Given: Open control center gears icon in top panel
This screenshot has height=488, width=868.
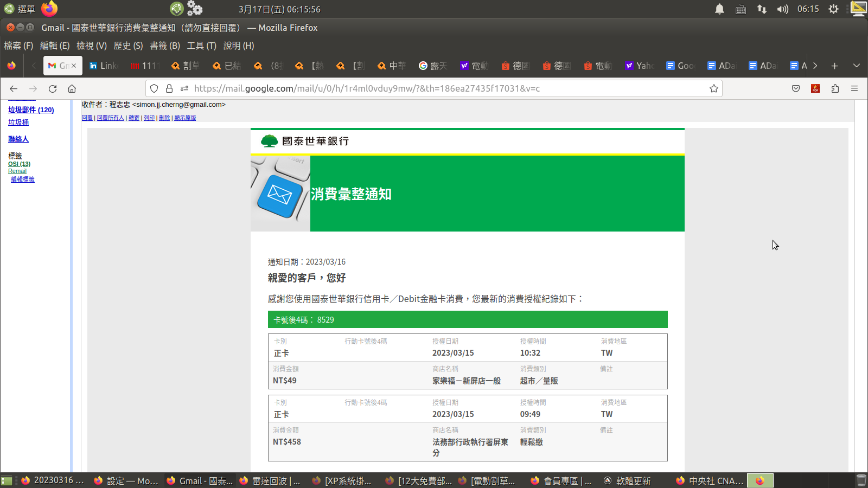Looking at the screenshot, I should 194,8.
